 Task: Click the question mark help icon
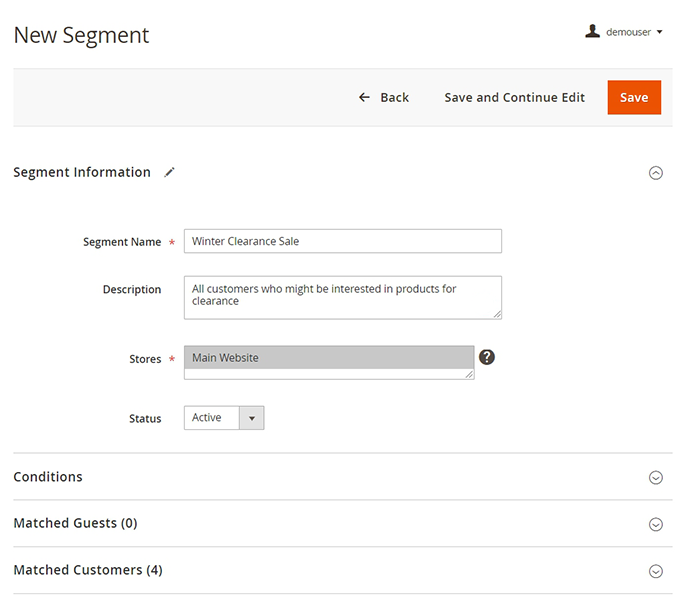[487, 358]
